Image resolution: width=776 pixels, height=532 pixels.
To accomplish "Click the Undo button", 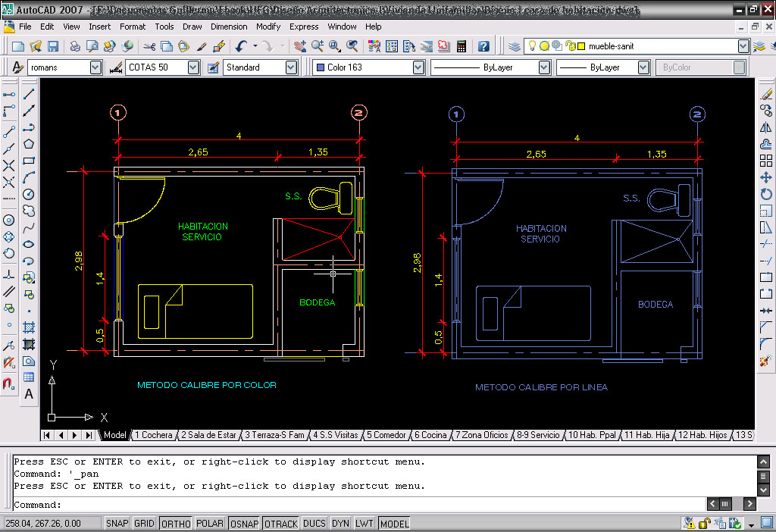I will 240,45.
